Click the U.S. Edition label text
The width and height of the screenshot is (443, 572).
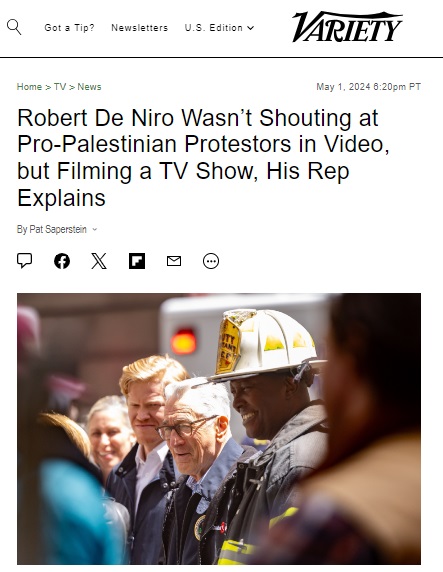[x=213, y=28]
